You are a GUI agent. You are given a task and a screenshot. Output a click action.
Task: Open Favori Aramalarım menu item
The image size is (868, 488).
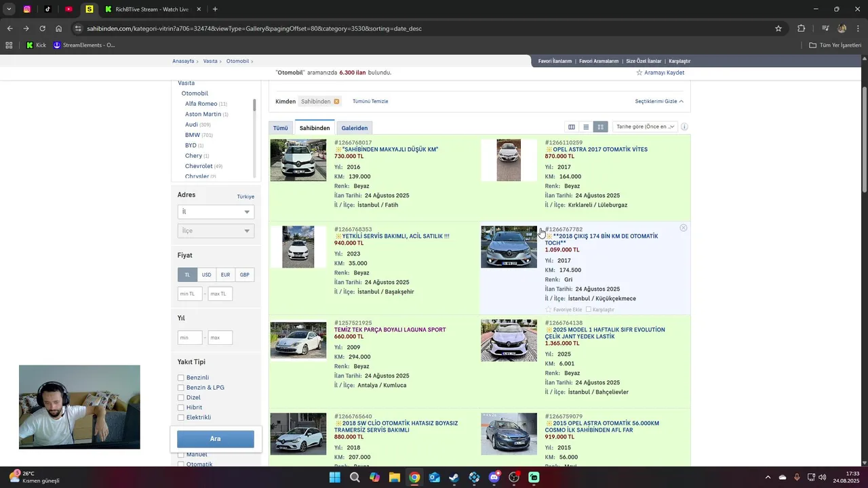click(x=599, y=61)
